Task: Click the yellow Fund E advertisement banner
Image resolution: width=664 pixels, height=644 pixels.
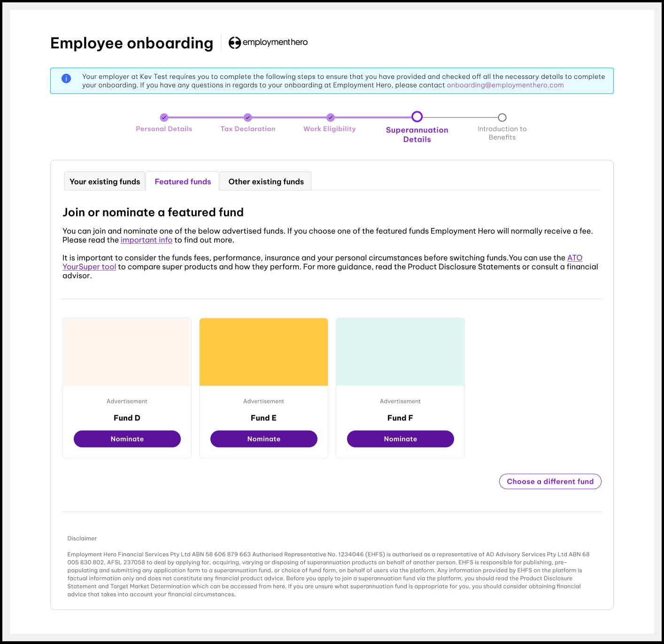Action: (x=263, y=352)
